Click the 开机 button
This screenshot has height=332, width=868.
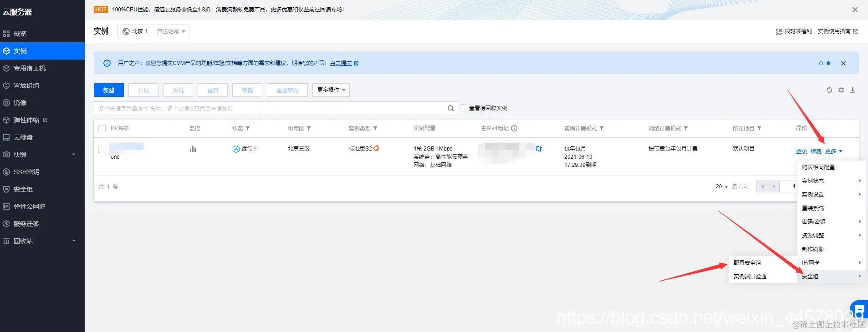(x=143, y=90)
